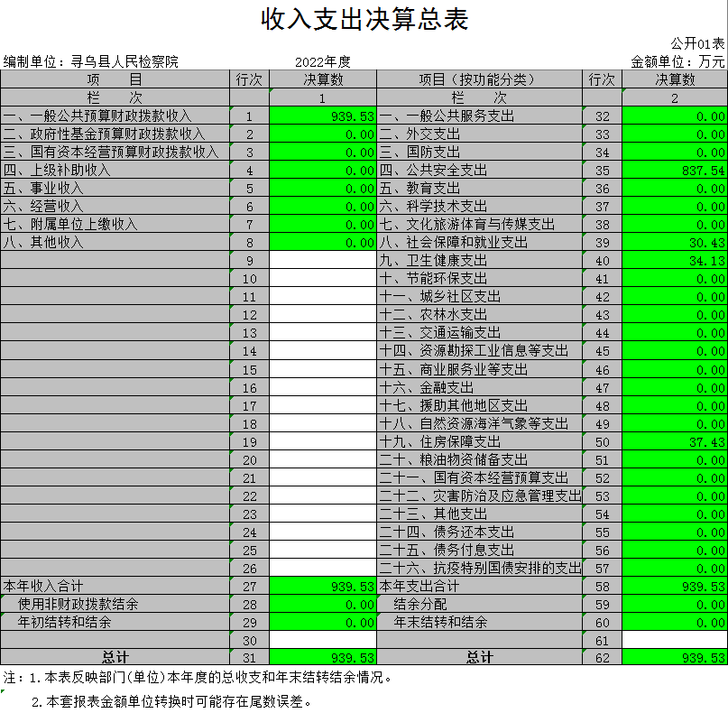The width and height of the screenshot is (728, 713).
Task: Select 二十、粮油物资储备支出 cell
Action: pos(480,460)
